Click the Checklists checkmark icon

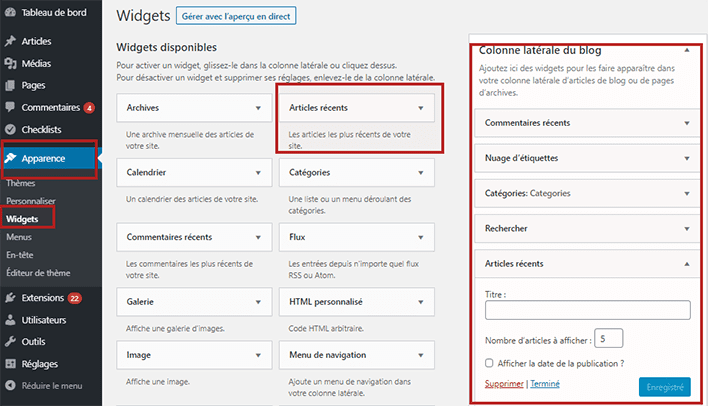click(10, 129)
